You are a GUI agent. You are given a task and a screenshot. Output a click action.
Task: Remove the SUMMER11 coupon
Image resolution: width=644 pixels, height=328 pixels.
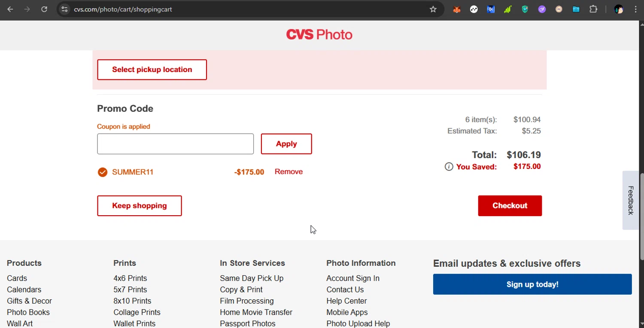289,172
